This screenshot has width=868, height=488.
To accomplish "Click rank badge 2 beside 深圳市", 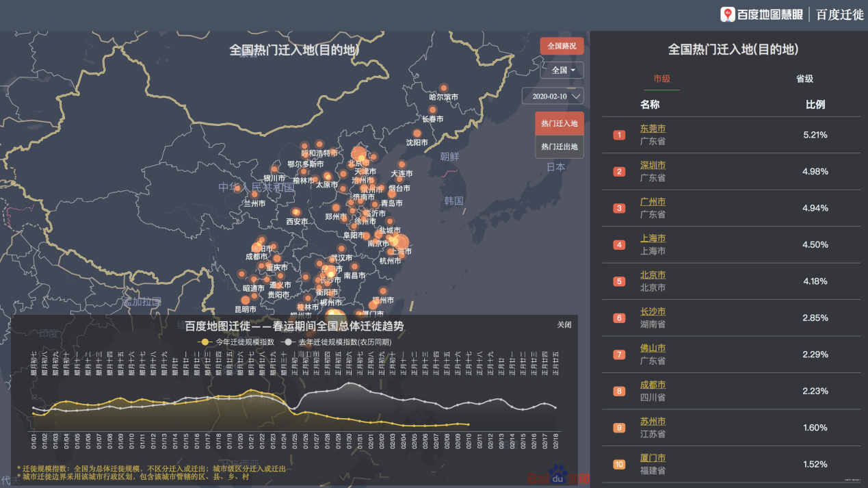I will 620,171.
